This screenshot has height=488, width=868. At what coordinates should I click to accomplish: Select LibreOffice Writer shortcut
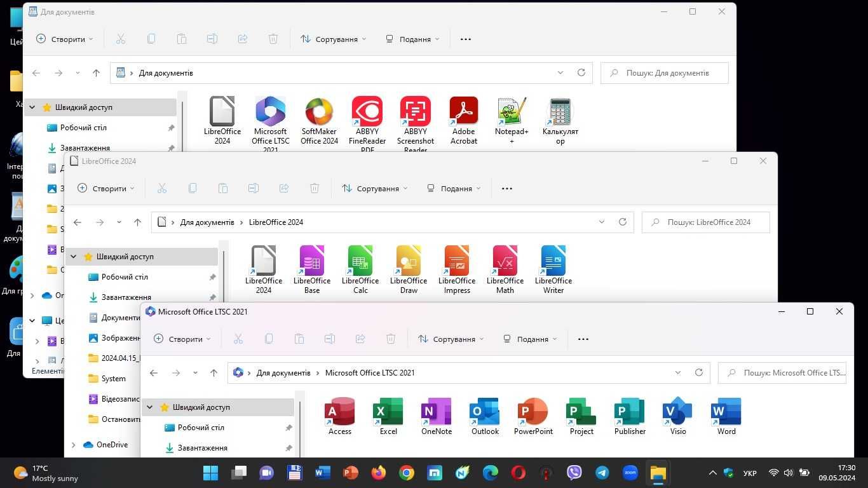pos(553,270)
